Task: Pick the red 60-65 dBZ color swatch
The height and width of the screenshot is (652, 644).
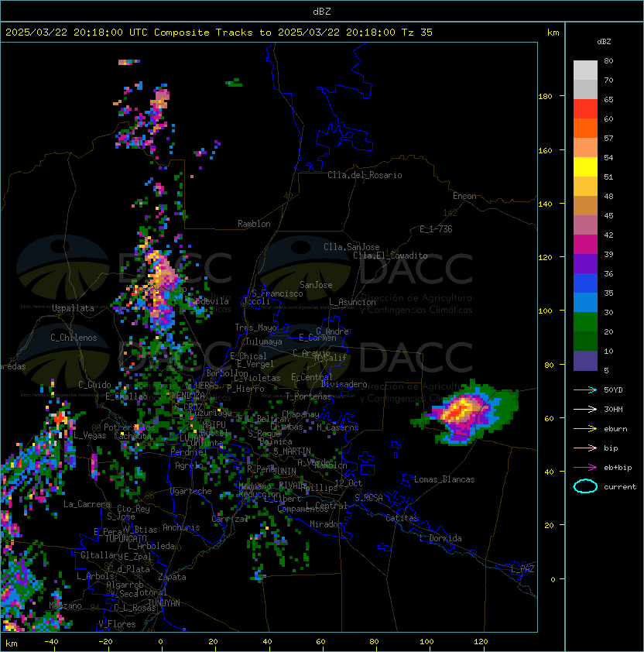Action: click(585, 109)
